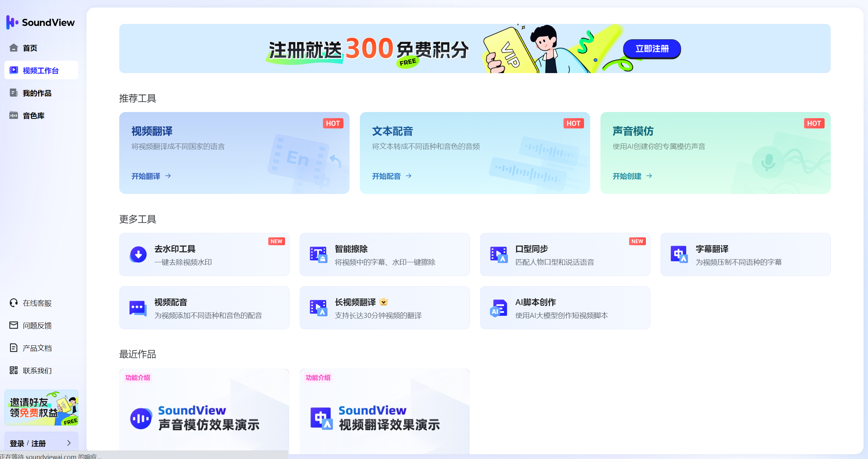Click the 立即注册 button on banner
This screenshot has height=459, width=868.
point(652,49)
